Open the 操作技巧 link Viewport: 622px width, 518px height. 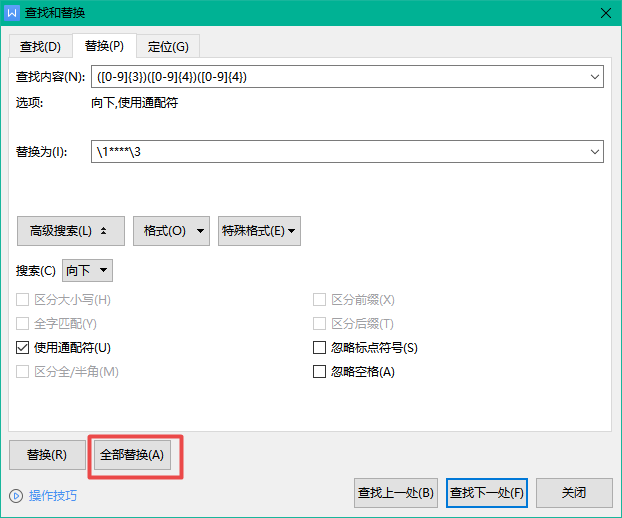(x=52, y=496)
